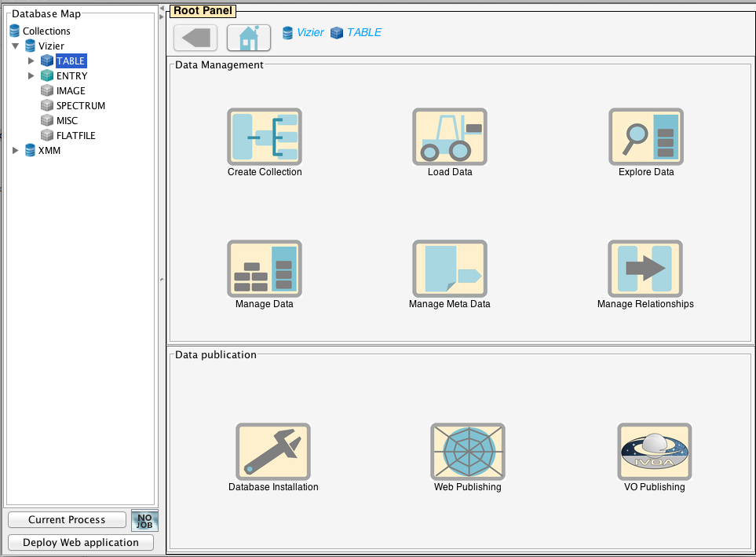Open the Database Installation wrench icon
Image resolution: width=756 pixels, height=557 pixels.
[273, 451]
